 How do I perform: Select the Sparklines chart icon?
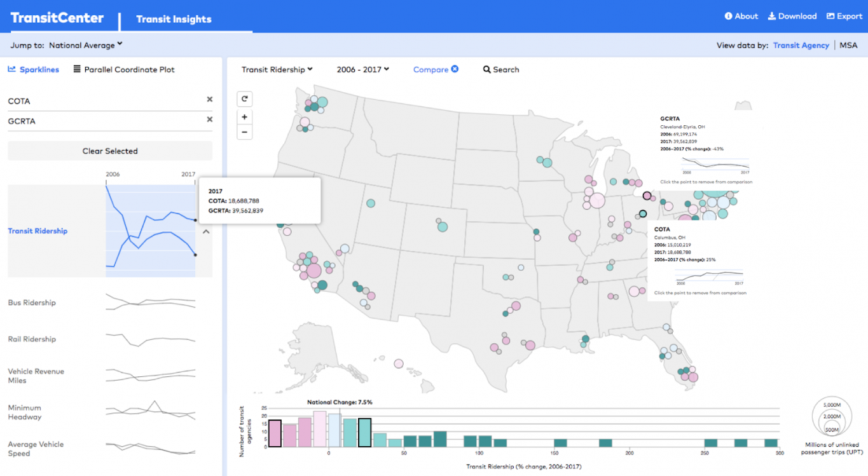coord(33,69)
